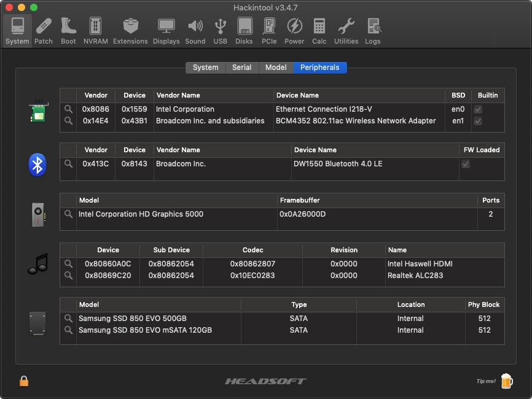Click the orange lock icon
The image size is (532, 399).
24,381
